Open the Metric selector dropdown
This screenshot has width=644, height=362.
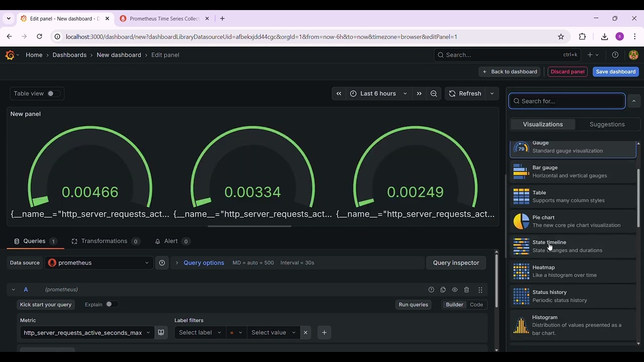click(x=87, y=332)
